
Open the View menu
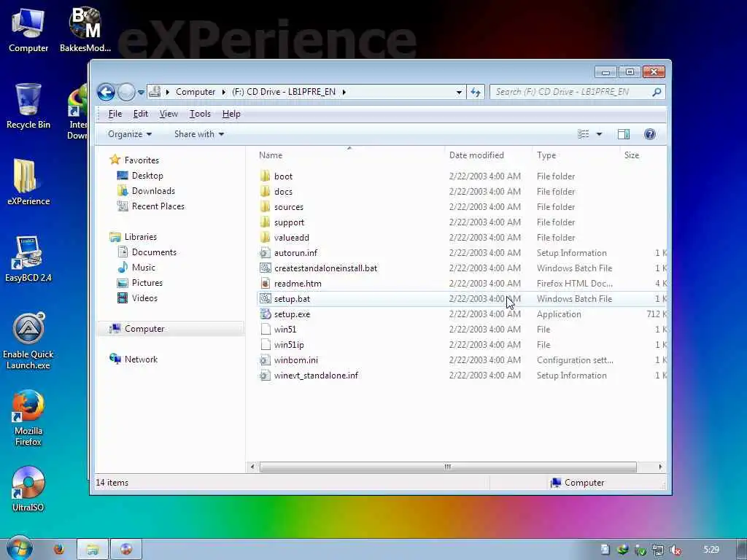169,114
